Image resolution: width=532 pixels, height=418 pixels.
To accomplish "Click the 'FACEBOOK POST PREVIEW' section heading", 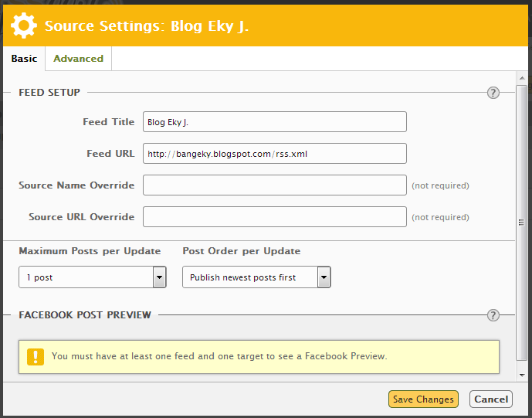I will (x=85, y=314).
